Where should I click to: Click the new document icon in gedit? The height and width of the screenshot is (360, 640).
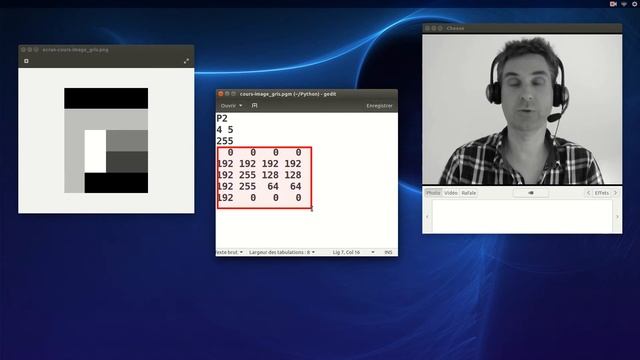254,105
